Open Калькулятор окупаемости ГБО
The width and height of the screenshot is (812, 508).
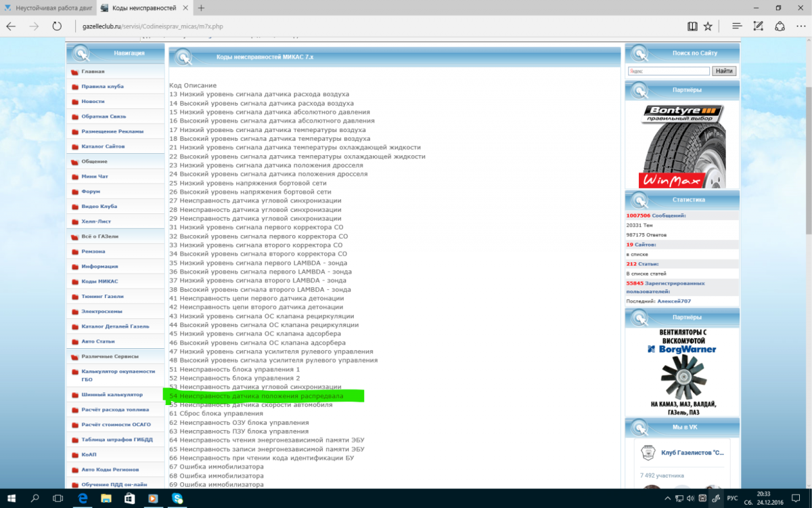(118, 375)
